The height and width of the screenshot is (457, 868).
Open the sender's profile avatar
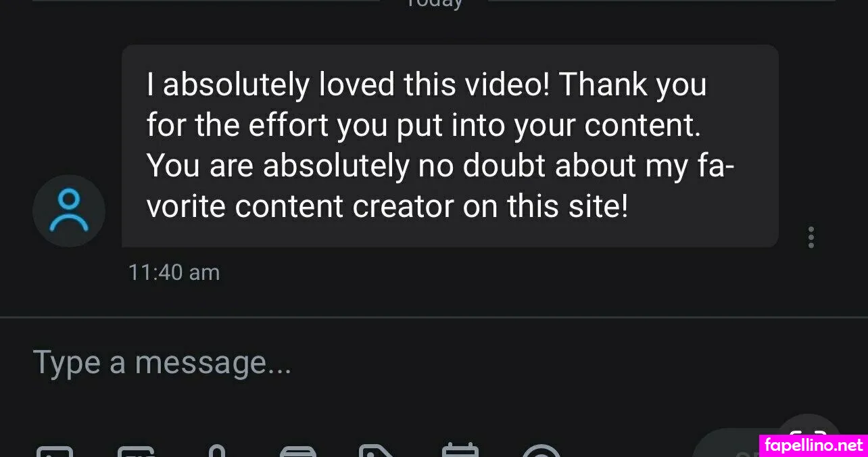point(69,211)
